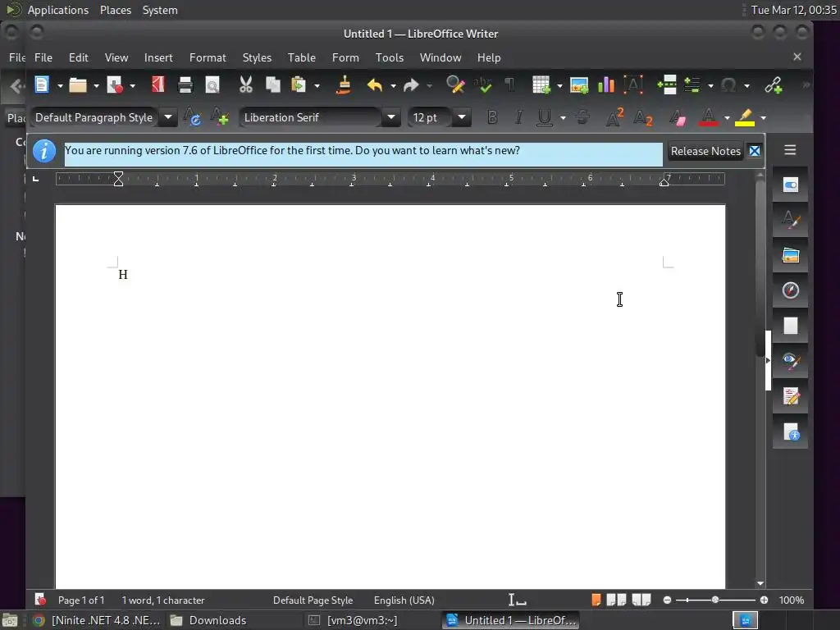Click New Style from Selection icon
This screenshot has height=630, width=840.
219,116
